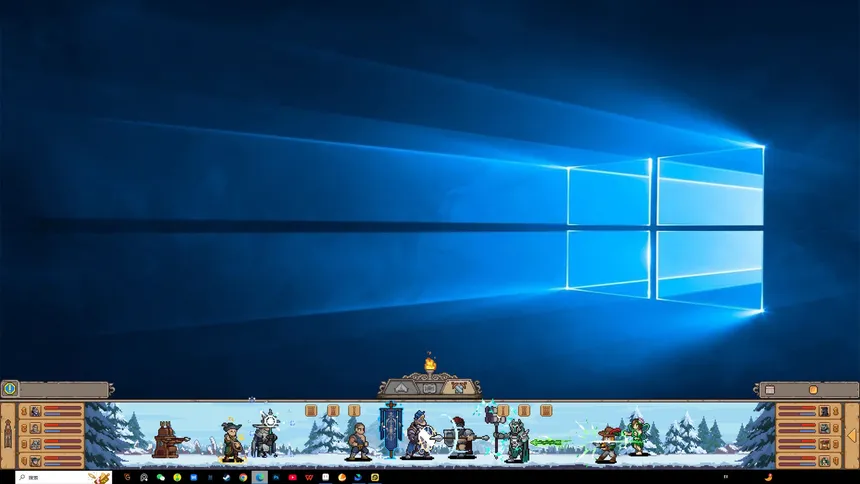
Task: Click the blue guild banner on the battlefield
Action: pos(390,426)
